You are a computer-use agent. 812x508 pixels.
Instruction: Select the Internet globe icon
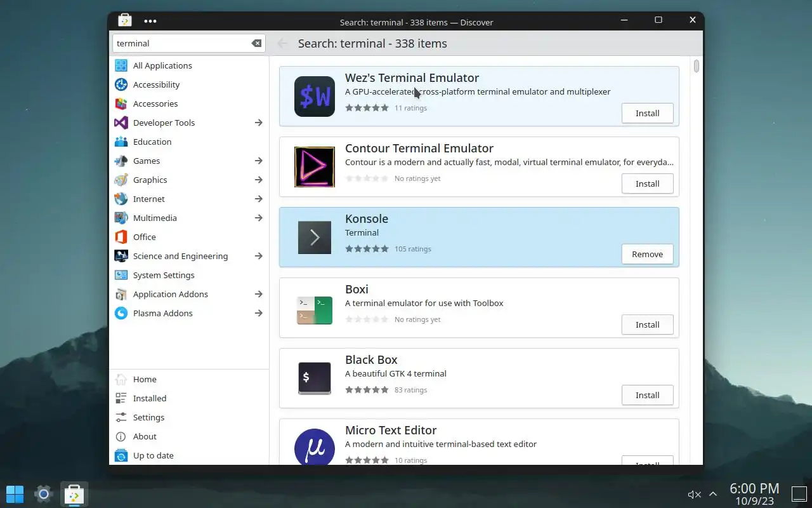(x=121, y=199)
